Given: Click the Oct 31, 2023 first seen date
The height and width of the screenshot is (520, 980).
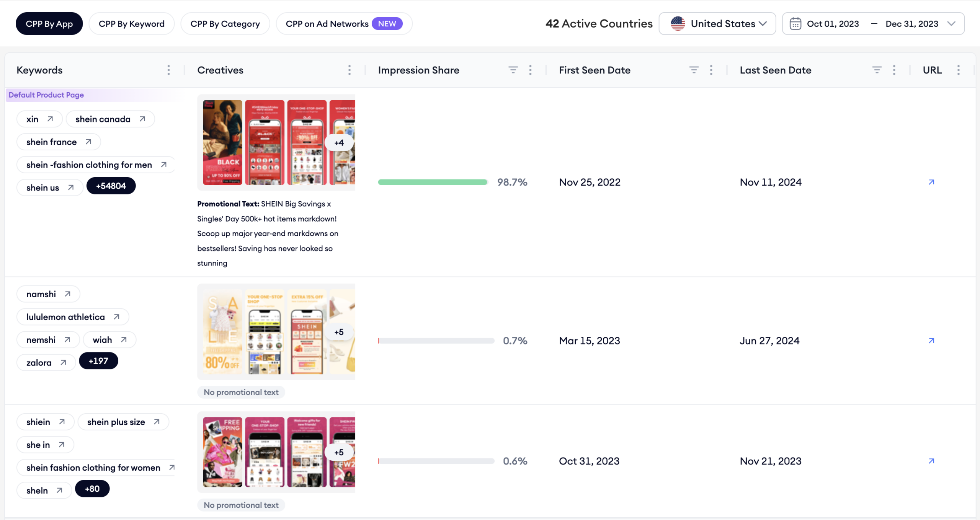Looking at the screenshot, I should coord(589,461).
